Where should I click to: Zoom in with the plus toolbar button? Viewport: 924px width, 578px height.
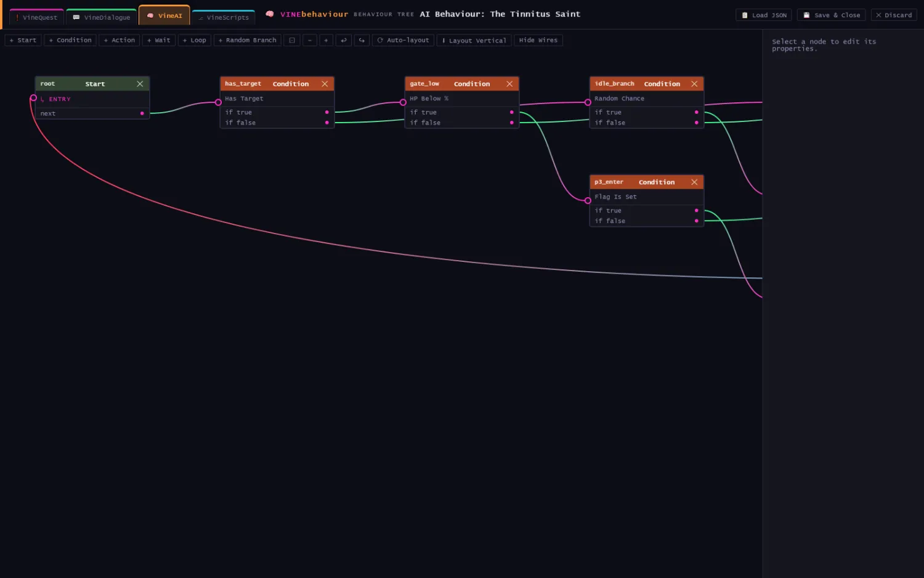click(326, 40)
